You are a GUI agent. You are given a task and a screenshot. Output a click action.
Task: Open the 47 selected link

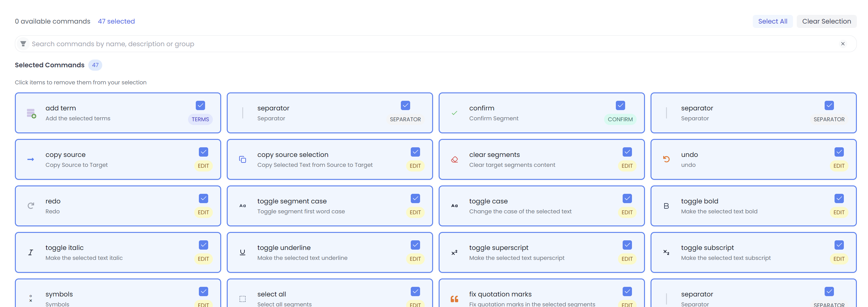[x=116, y=21]
